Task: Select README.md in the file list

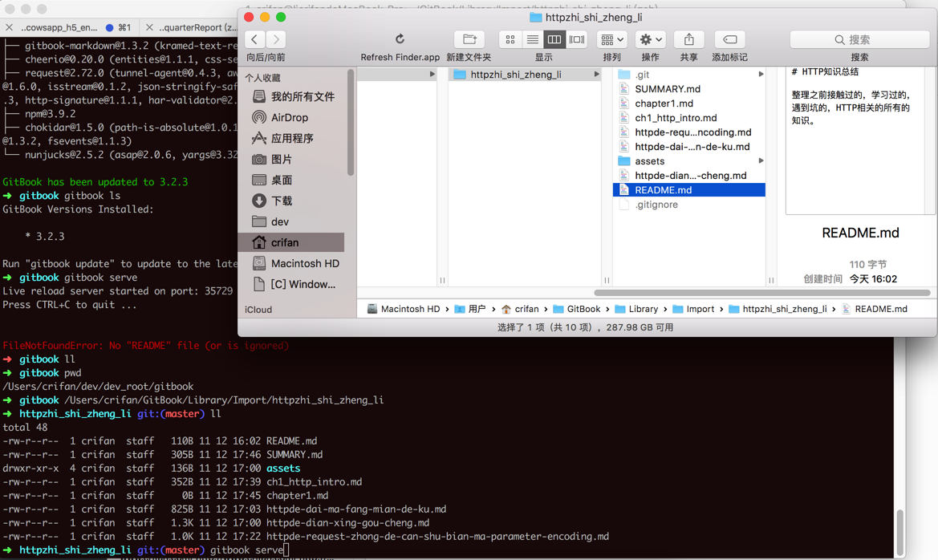Action: (x=689, y=189)
